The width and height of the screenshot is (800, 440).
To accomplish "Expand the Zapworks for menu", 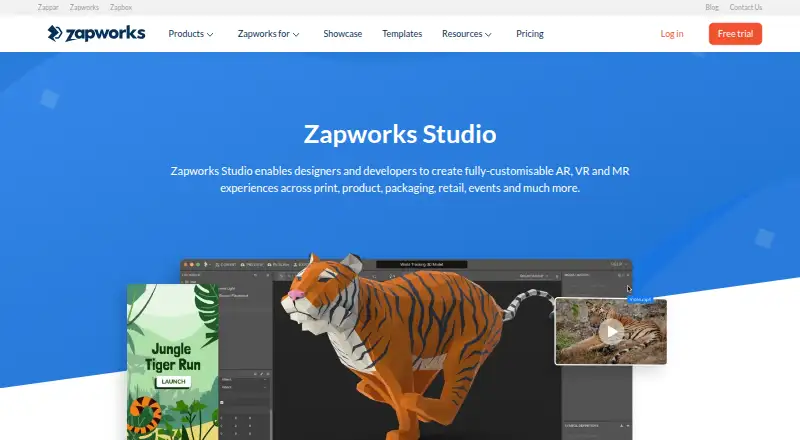I will click(268, 34).
